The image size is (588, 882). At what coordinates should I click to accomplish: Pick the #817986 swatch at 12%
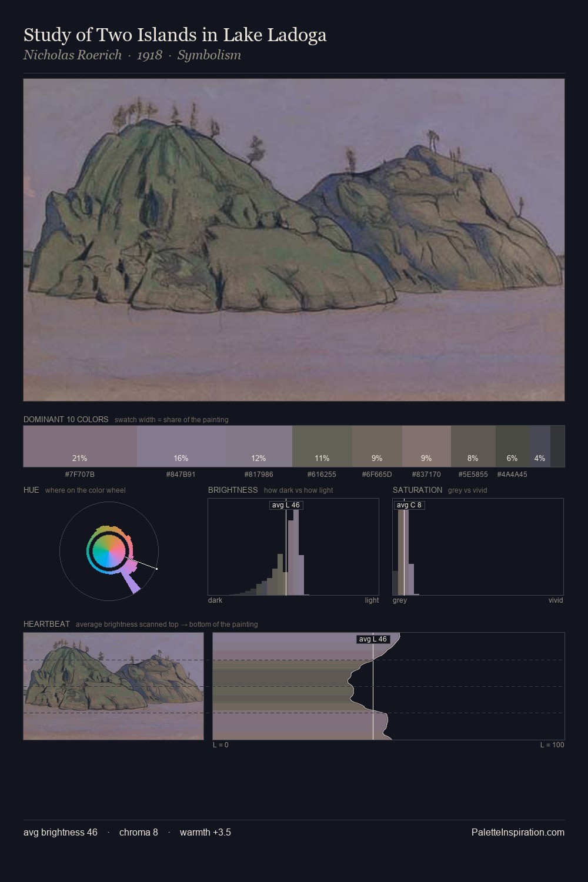[259, 446]
